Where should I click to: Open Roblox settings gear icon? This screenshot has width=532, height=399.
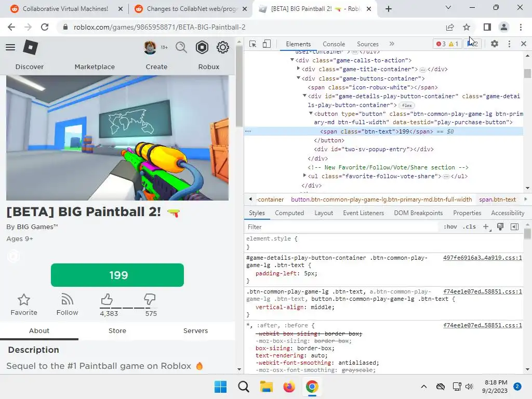(x=222, y=47)
